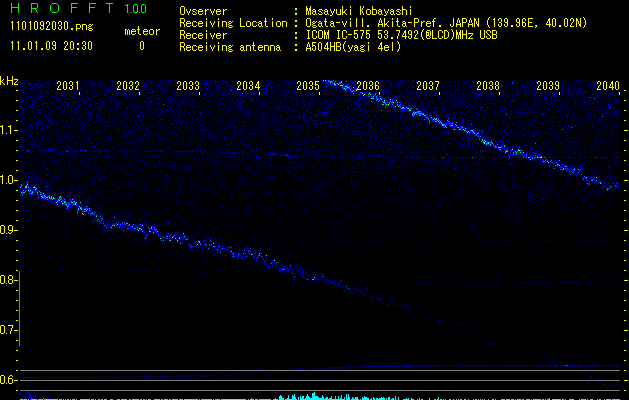629x400 pixels.
Task: Click the 0.9 kHz axis label
Action: point(8,230)
